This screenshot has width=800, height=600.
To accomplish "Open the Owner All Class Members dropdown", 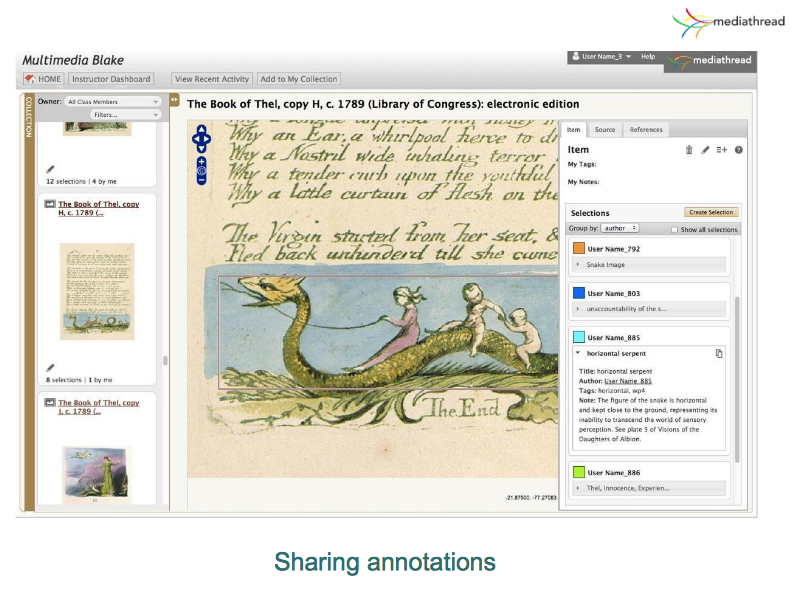I will pos(113,102).
